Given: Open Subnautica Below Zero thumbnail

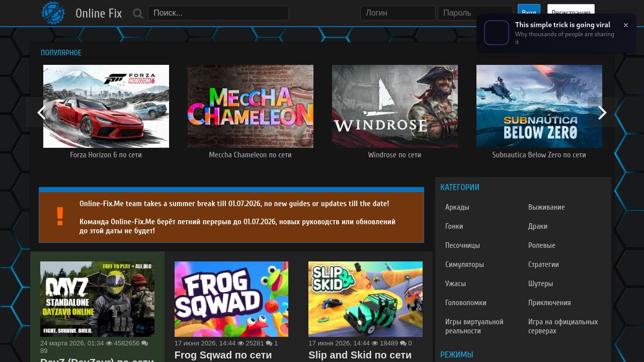Looking at the screenshot, I should 539,106.
